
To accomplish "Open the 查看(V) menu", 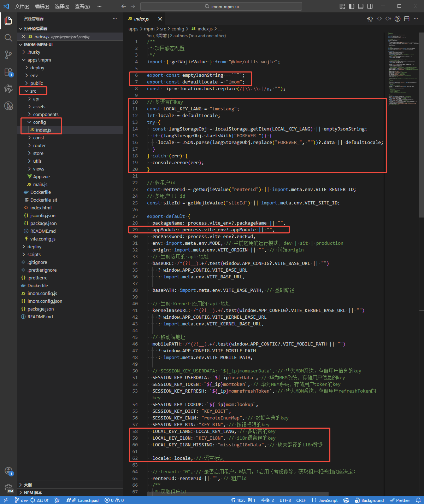I will 82,6.
